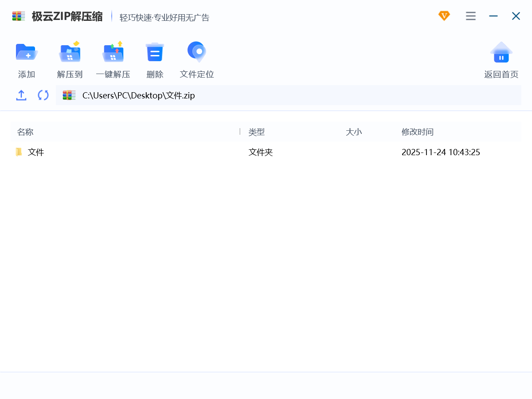Sort by the 名称 column header
Image resolution: width=532 pixels, height=399 pixels.
click(25, 132)
